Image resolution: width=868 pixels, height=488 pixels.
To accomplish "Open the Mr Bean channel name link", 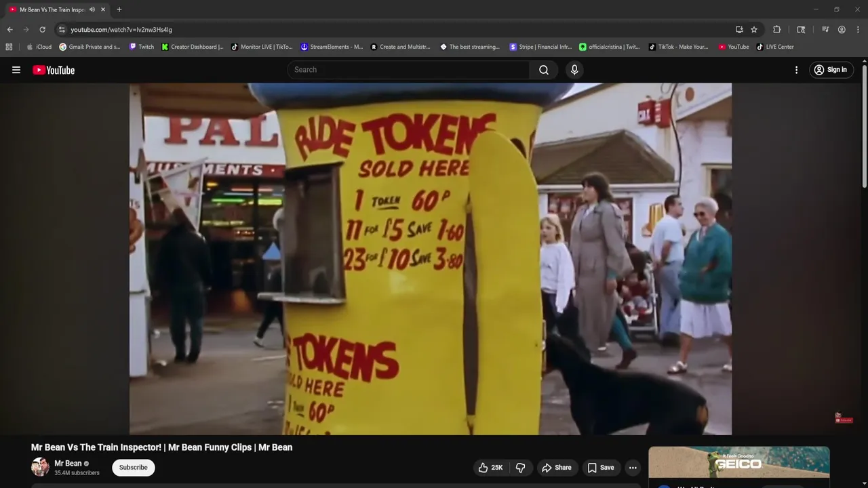I will pos(68,464).
